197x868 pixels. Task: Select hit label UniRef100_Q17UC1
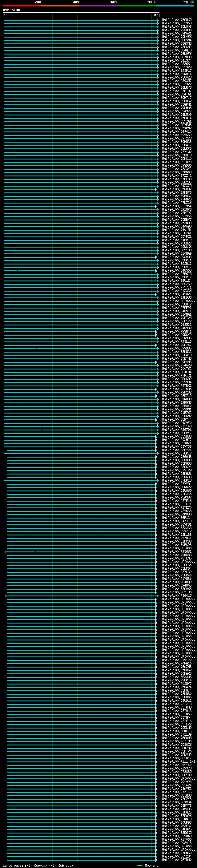pyautogui.click(x=177, y=538)
